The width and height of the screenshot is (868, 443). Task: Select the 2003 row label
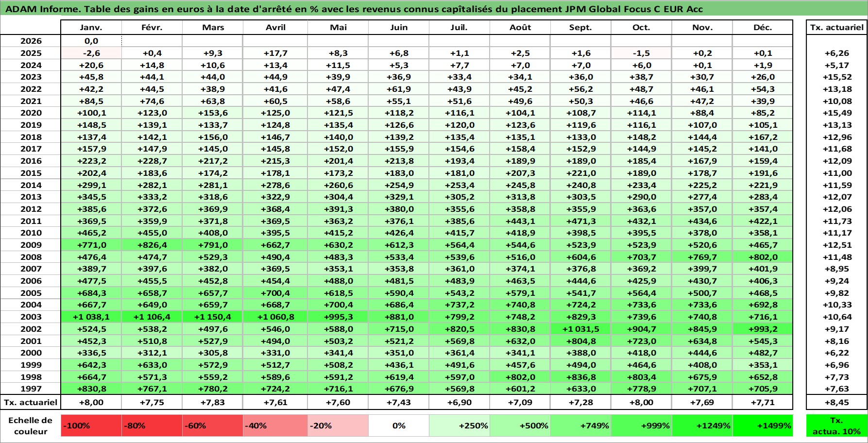pyautogui.click(x=31, y=317)
